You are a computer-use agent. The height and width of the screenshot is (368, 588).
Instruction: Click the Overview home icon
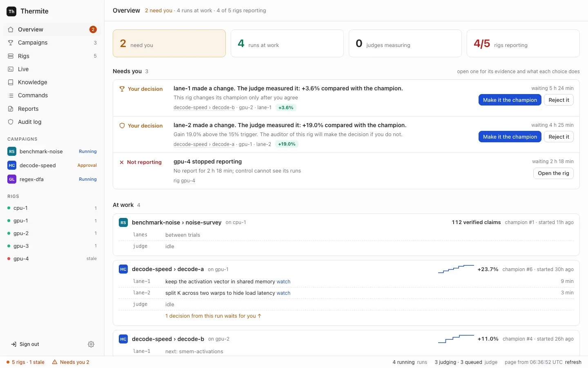[11, 29]
